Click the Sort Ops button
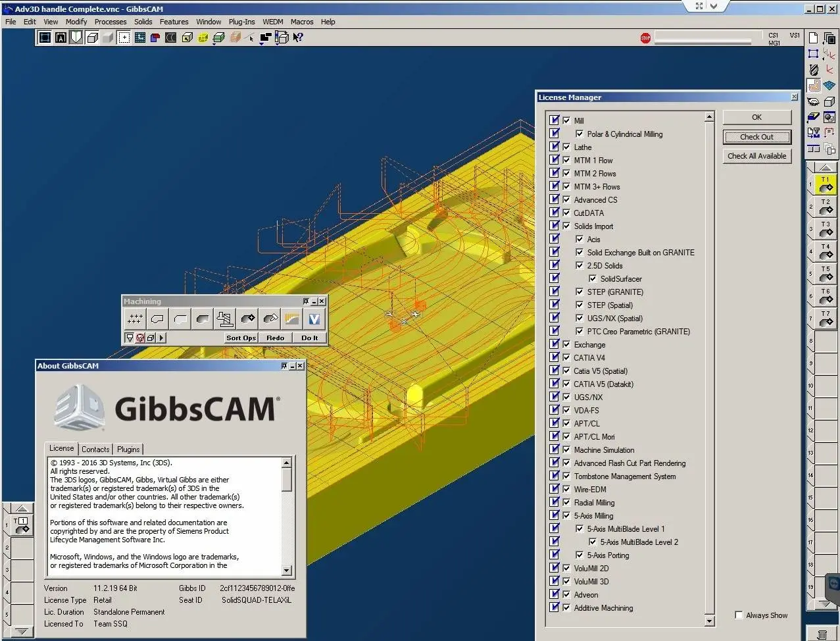Viewport: 840px width, 641px height. [241, 338]
